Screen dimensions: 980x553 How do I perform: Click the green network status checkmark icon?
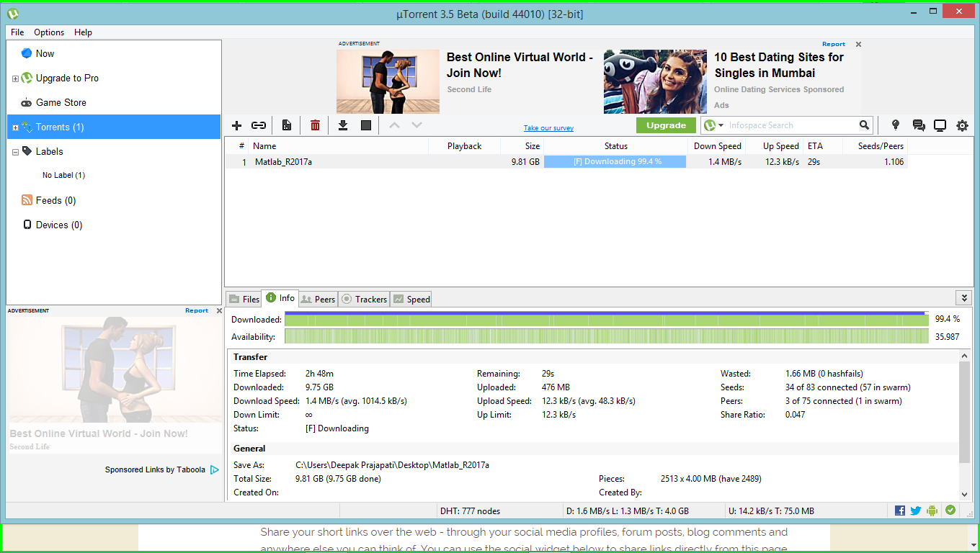pos(950,511)
